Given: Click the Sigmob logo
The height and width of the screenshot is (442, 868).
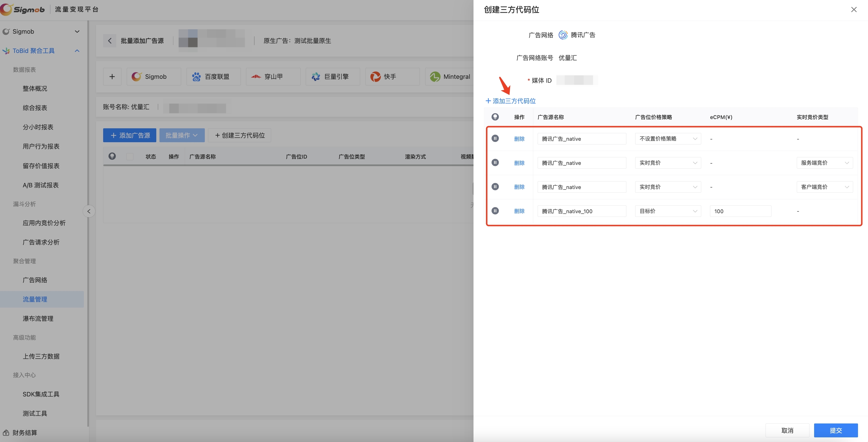Looking at the screenshot, I should (x=23, y=9).
